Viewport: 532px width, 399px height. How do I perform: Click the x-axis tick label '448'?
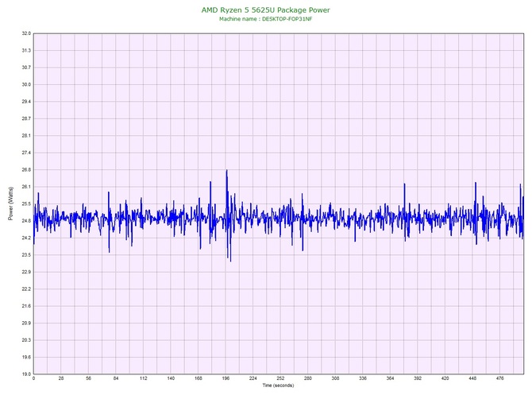click(x=472, y=378)
